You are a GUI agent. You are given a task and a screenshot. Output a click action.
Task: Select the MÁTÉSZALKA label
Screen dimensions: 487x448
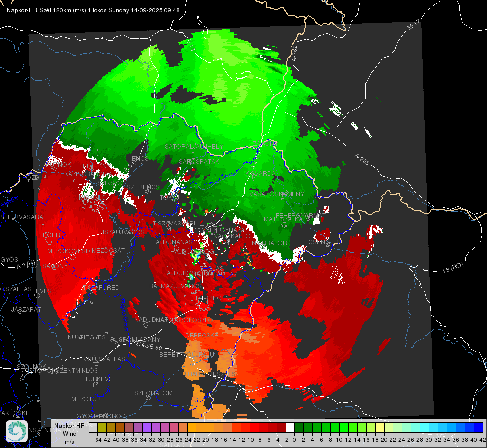point(283,219)
